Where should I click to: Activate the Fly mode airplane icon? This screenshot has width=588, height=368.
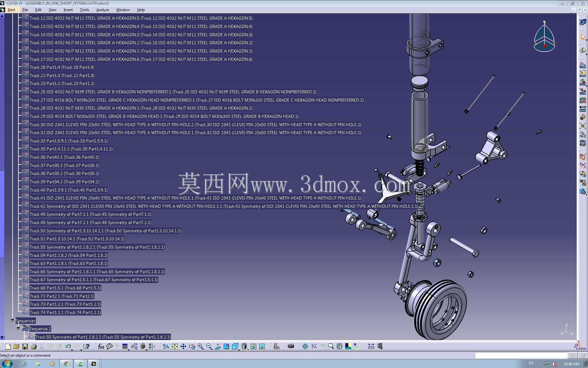click(166, 347)
